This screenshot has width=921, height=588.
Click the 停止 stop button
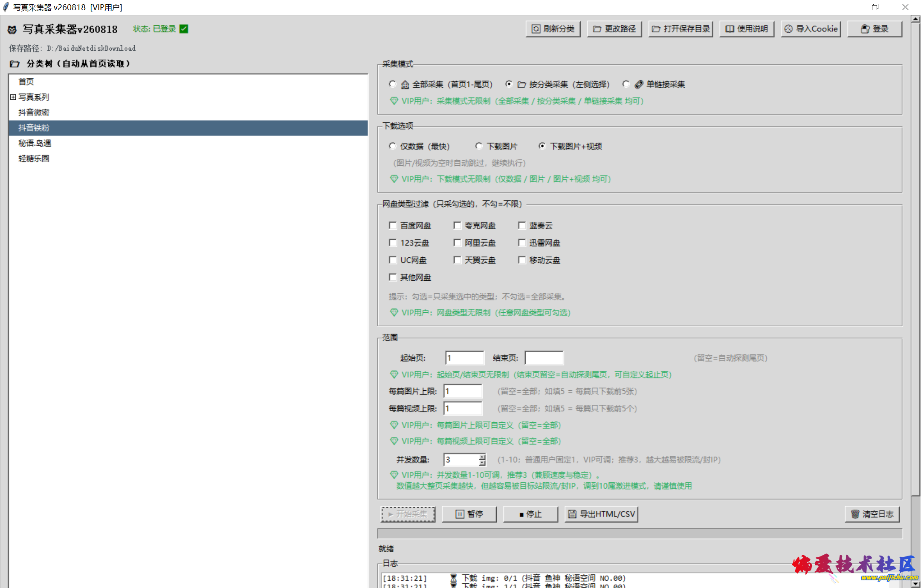[x=531, y=514]
